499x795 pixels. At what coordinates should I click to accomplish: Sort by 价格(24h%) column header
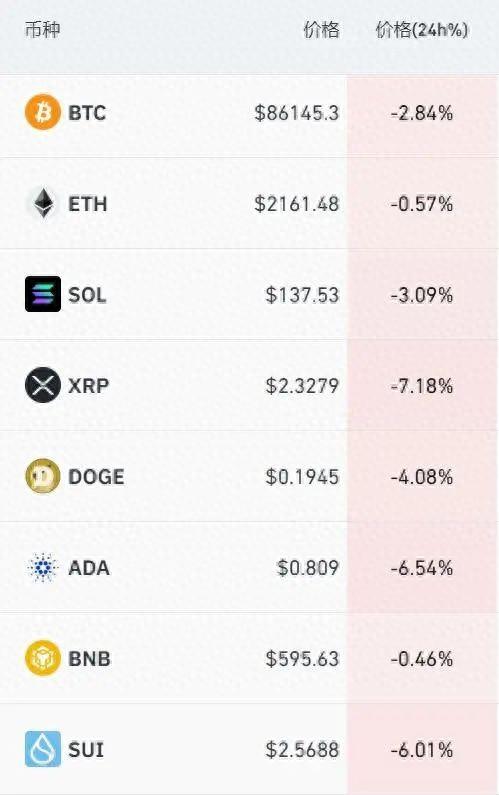tap(421, 29)
